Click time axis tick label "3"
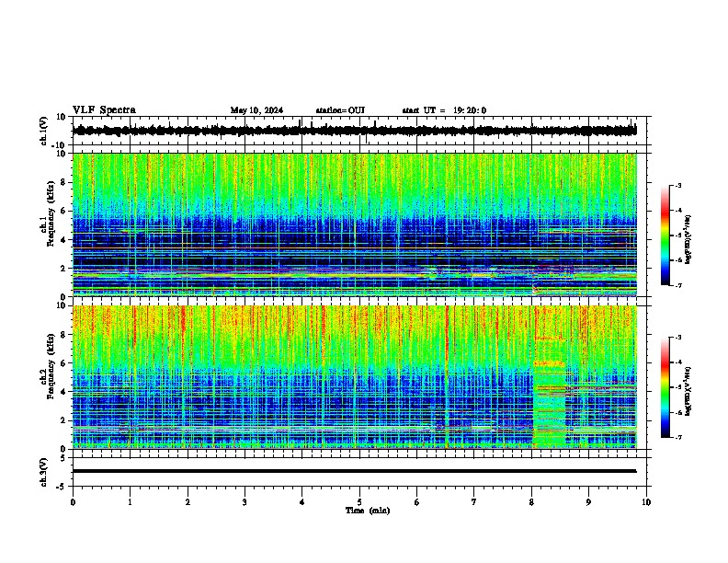The width and height of the screenshot is (728, 563). click(245, 502)
